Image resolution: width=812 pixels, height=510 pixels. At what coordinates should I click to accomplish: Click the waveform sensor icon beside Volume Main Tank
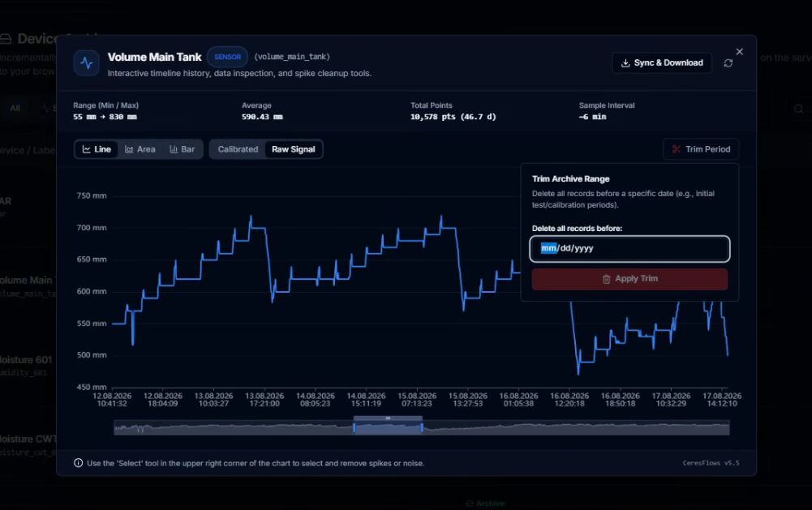click(87, 63)
